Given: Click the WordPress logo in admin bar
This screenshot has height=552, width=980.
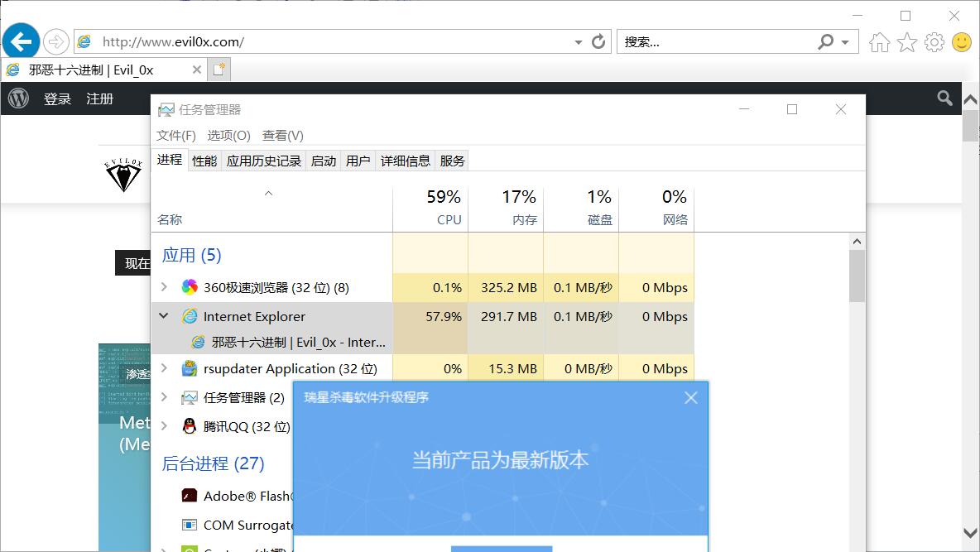Looking at the screenshot, I should (x=18, y=98).
